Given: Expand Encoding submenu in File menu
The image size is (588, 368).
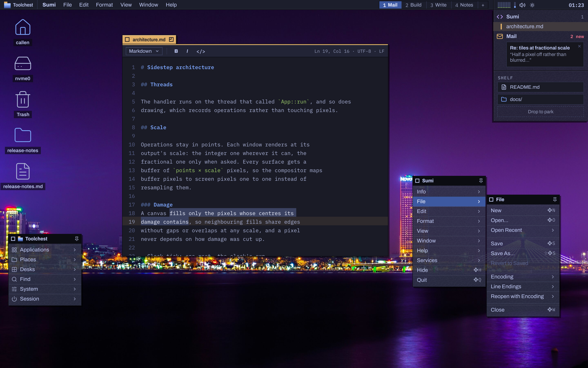Looking at the screenshot, I should (x=523, y=277).
